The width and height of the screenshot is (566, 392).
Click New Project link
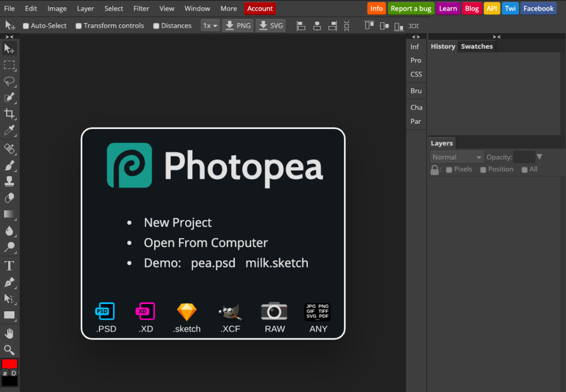177,222
